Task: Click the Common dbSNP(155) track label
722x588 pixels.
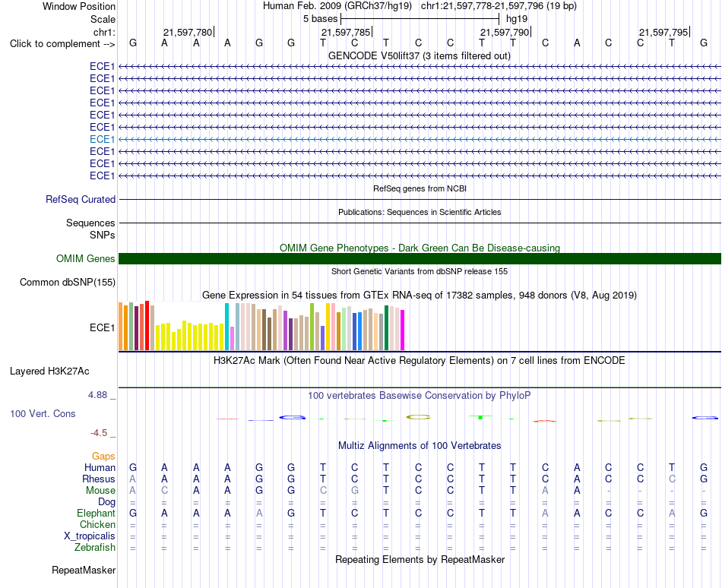Action: tap(67, 282)
